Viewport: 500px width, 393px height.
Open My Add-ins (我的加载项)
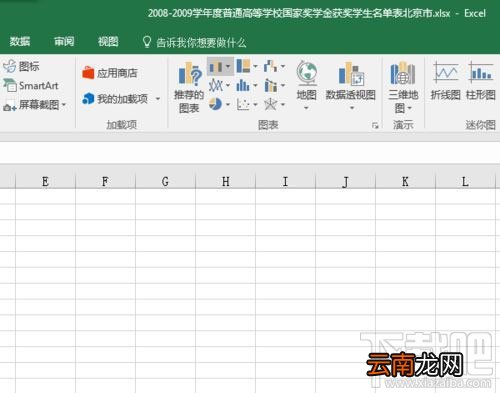pos(115,99)
